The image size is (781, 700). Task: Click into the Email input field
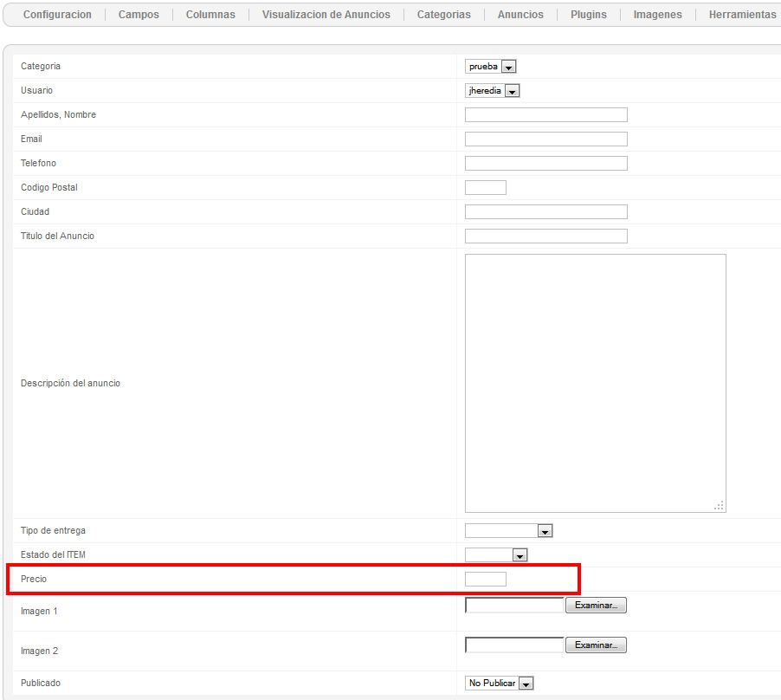point(545,139)
